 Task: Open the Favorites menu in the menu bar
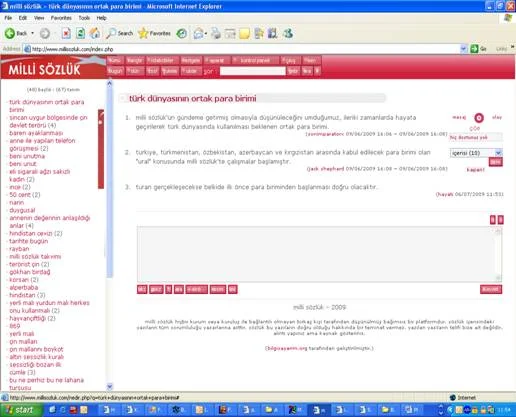61,18
